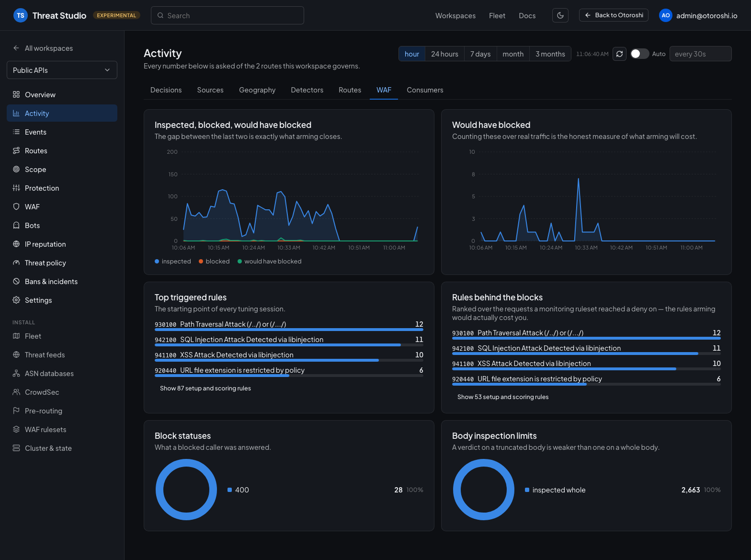Focus the Search input field
The width and height of the screenshot is (751, 560).
[x=228, y=15]
